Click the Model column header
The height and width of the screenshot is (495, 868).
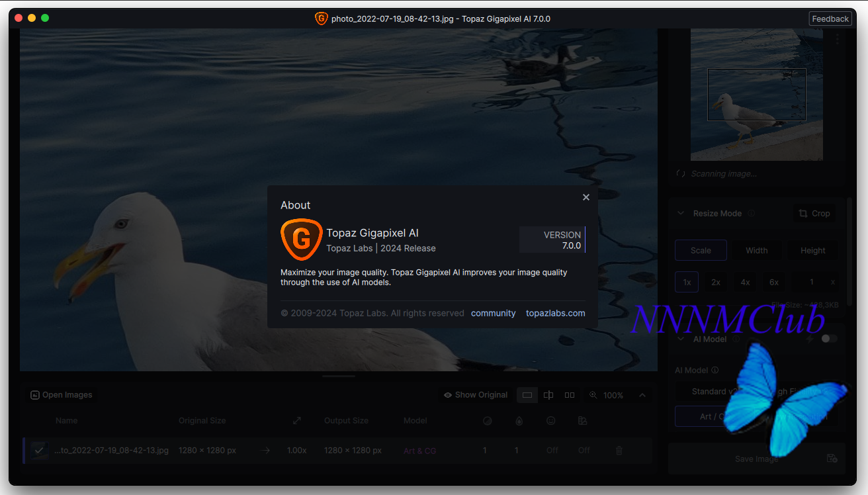(x=415, y=420)
